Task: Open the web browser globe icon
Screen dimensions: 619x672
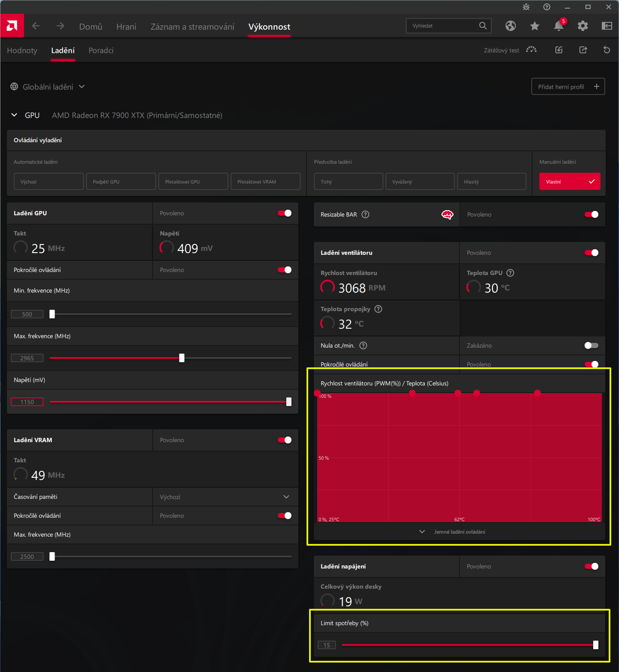Action: (511, 26)
